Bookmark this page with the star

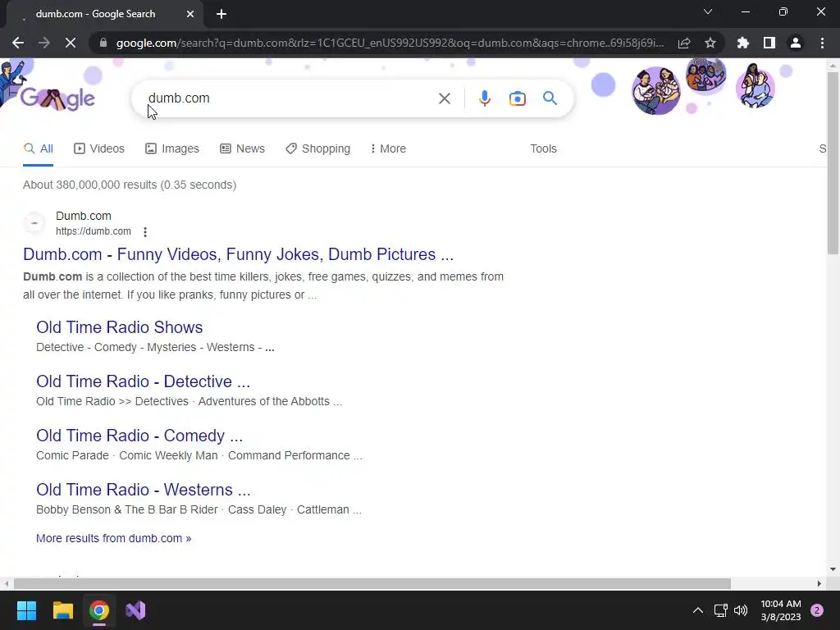click(x=710, y=43)
